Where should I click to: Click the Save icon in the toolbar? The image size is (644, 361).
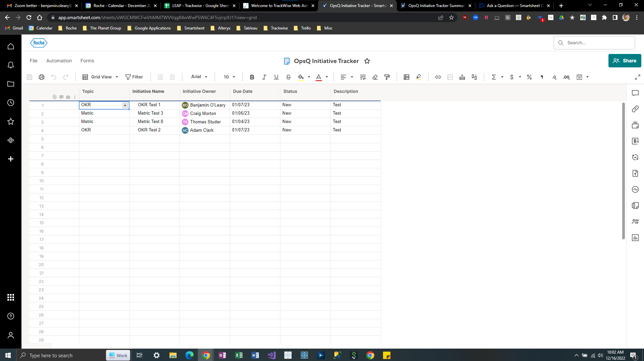(x=30, y=77)
